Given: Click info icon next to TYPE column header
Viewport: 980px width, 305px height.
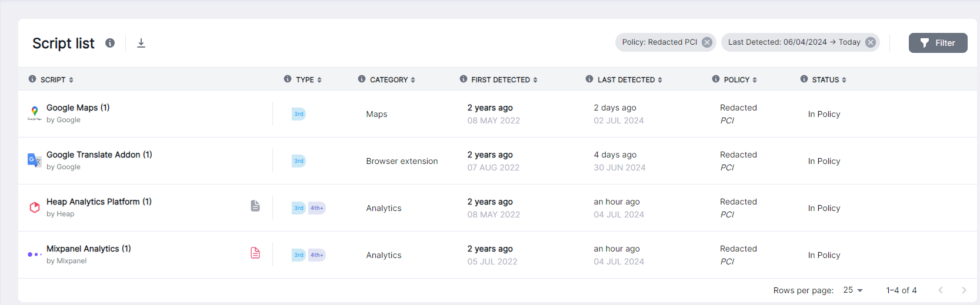Looking at the screenshot, I should tap(288, 79).
